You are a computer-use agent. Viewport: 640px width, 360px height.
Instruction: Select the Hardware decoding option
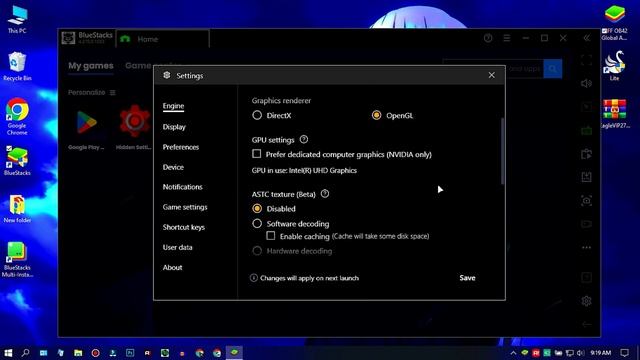[x=257, y=251]
